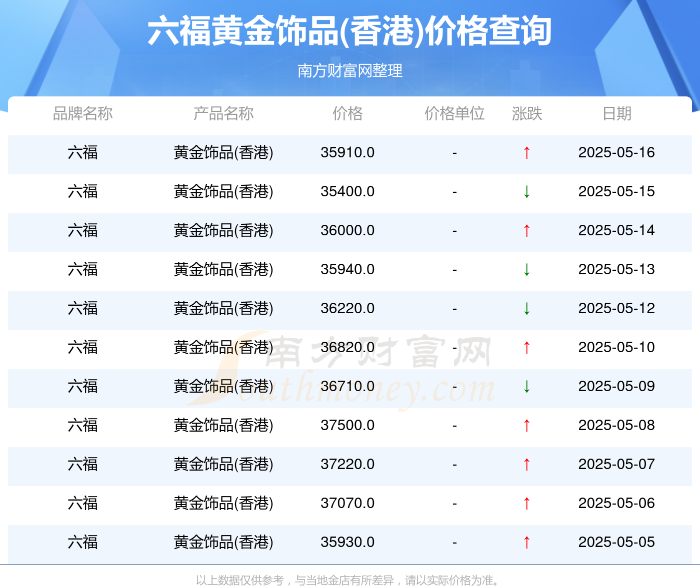700x588 pixels.
Task: Click the 价格 column header
Action: coord(347,113)
